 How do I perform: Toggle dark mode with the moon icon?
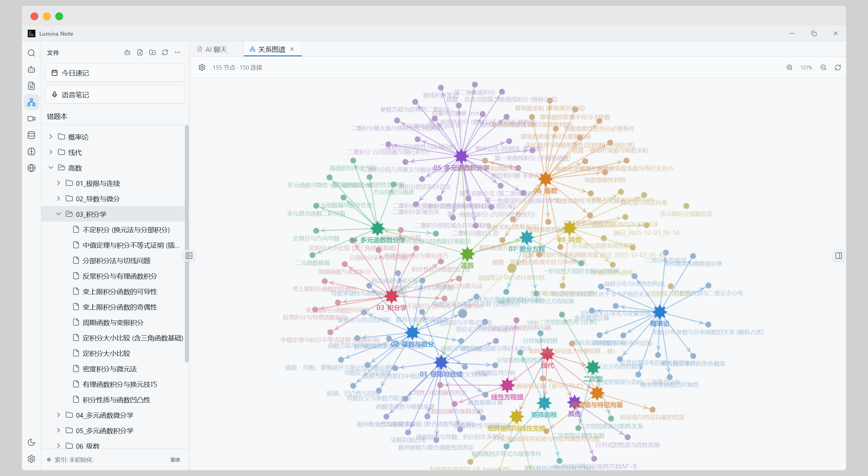31,442
